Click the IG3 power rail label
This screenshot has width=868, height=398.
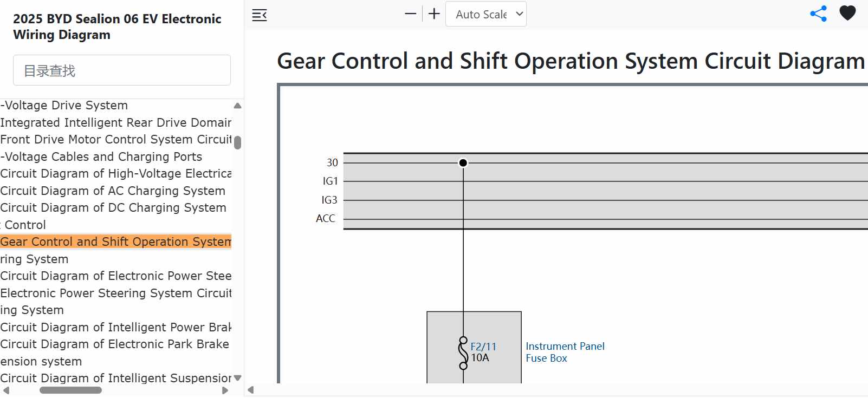pos(329,200)
